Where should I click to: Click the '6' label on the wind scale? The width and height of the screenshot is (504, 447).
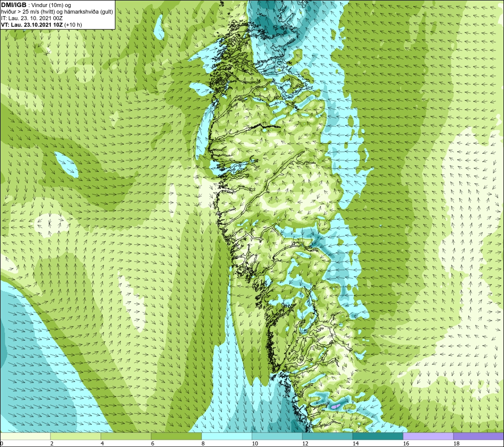(x=153, y=444)
